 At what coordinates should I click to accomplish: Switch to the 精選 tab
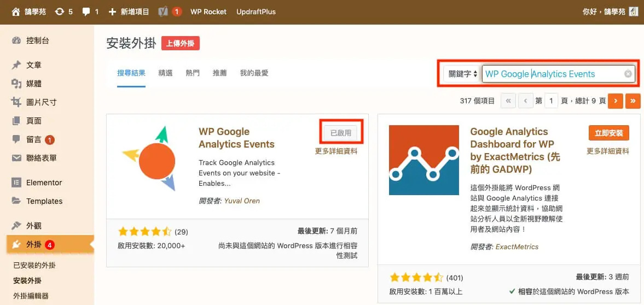pyautogui.click(x=166, y=73)
